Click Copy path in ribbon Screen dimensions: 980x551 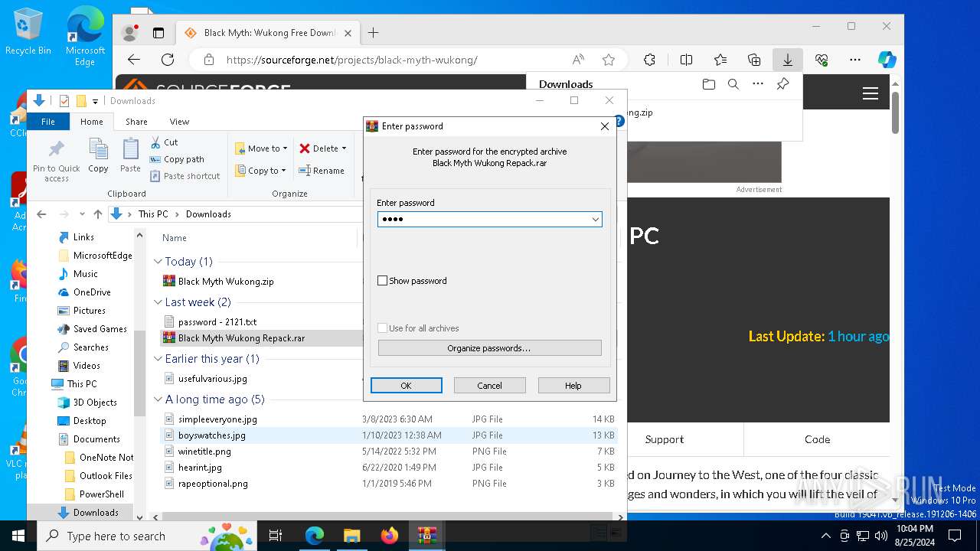coord(177,159)
